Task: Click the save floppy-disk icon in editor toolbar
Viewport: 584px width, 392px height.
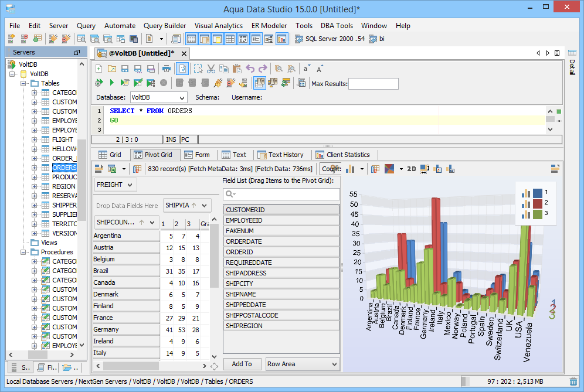Action: pyautogui.click(x=125, y=69)
